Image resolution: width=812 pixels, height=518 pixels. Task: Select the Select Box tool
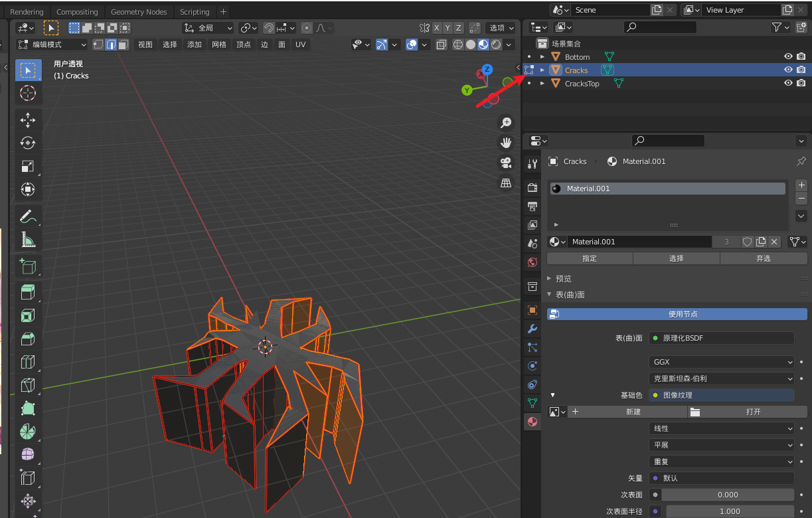28,70
